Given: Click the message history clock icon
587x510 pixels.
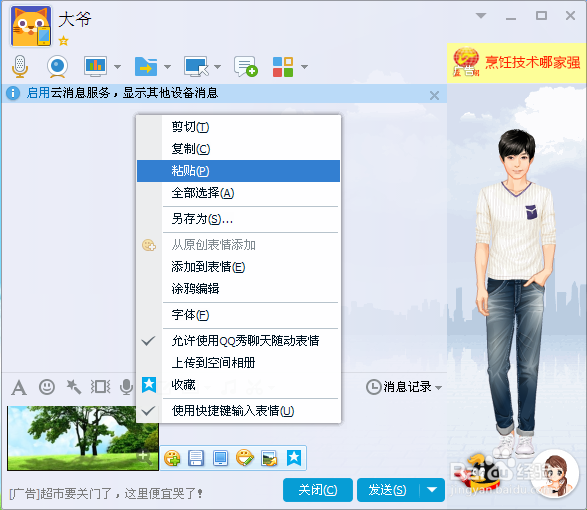Looking at the screenshot, I should (x=373, y=387).
